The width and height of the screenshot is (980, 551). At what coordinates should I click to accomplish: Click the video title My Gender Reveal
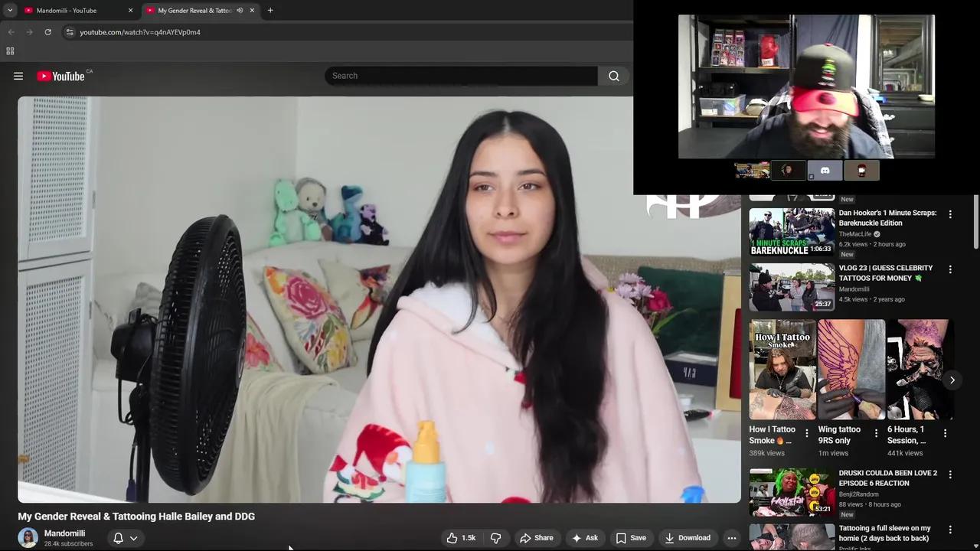click(x=136, y=517)
